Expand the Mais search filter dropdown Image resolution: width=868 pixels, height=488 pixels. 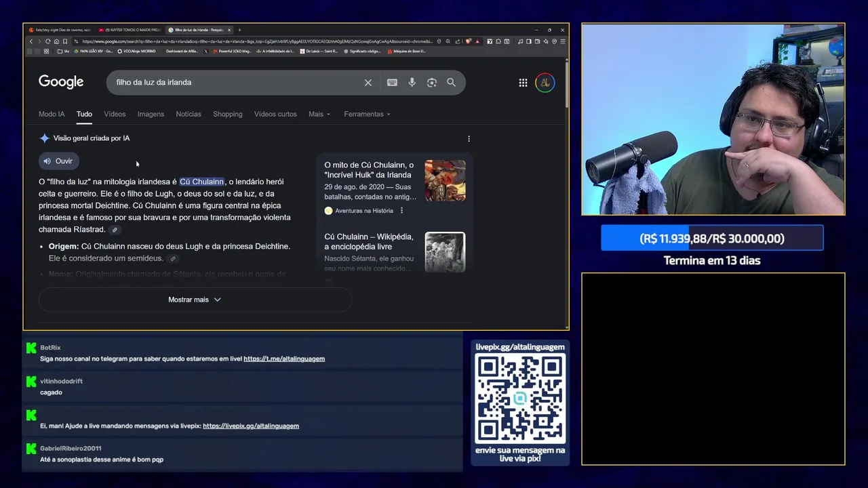(x=319, y=114)
